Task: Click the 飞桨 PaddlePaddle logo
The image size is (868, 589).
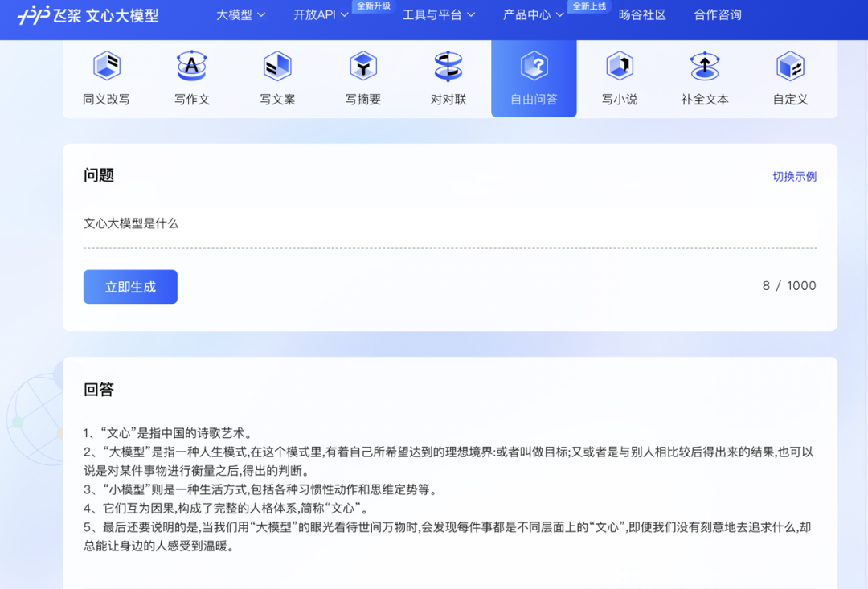Action: 48,15
